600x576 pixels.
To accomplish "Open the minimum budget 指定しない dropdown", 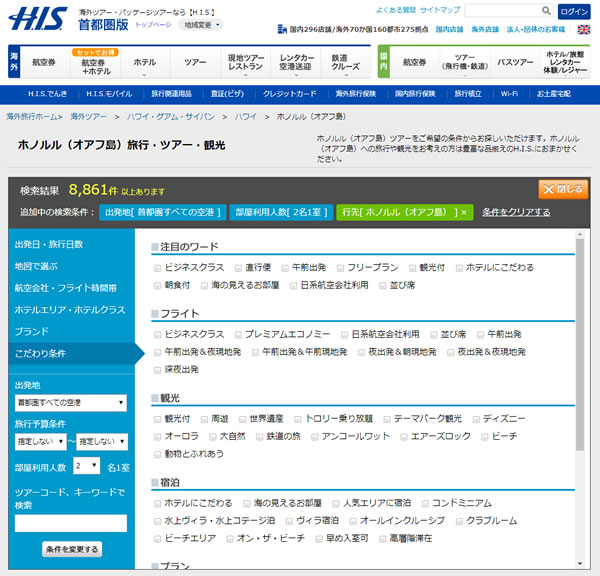I will point(39,441).
